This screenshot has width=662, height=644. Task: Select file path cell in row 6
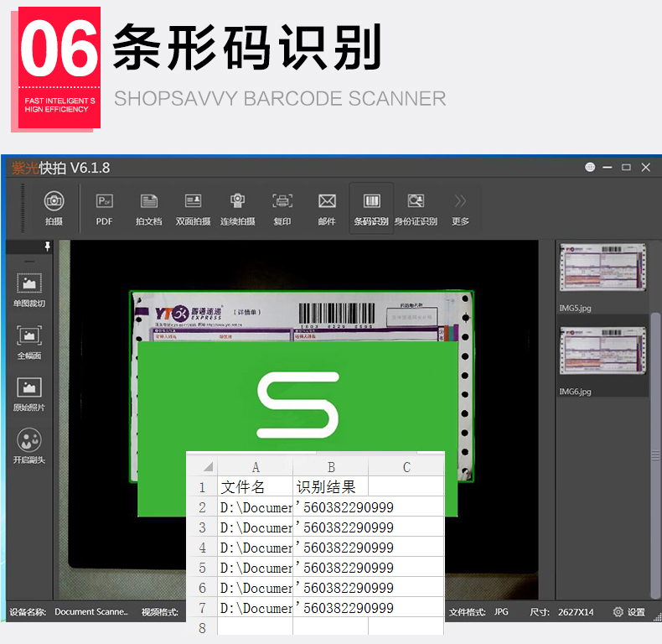coord(255,587)
